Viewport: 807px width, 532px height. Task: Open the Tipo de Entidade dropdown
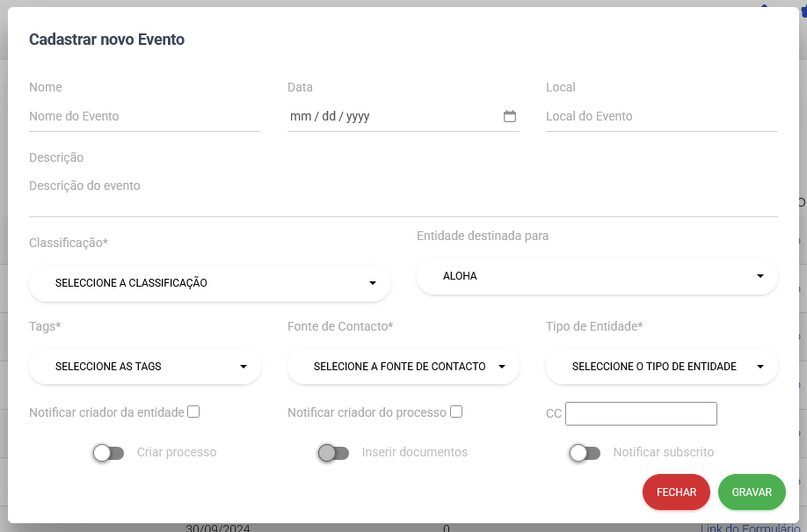pos(661,367)
